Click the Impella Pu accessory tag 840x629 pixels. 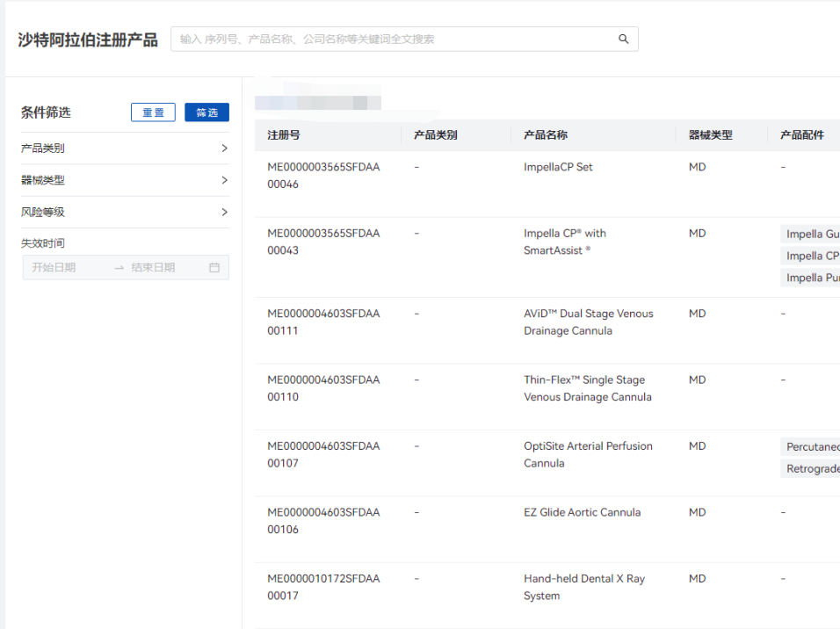point(810,278)
